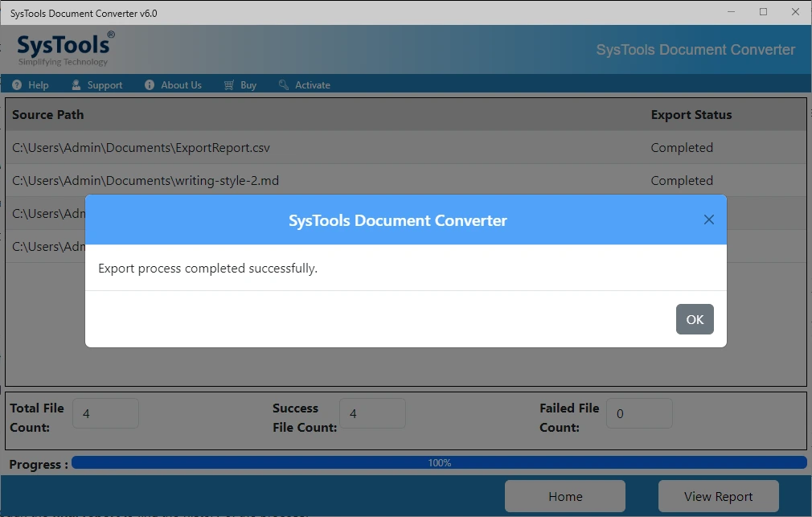
Task: Select the writing-style-2.md source path row
Action: [x=406, y=180]
